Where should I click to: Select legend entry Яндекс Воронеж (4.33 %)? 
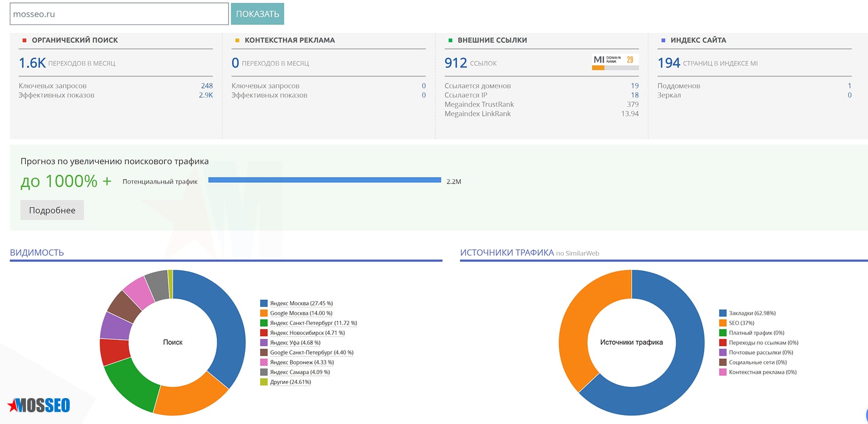point(302,362)
